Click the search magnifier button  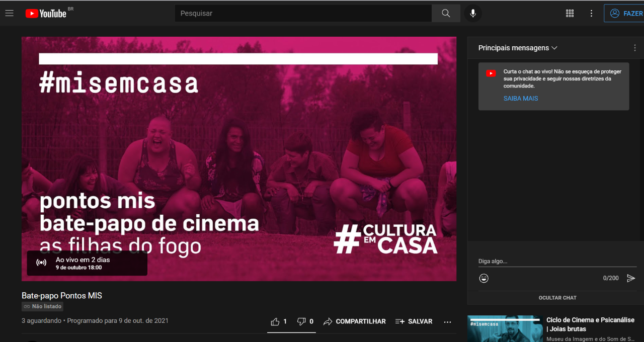446,14
